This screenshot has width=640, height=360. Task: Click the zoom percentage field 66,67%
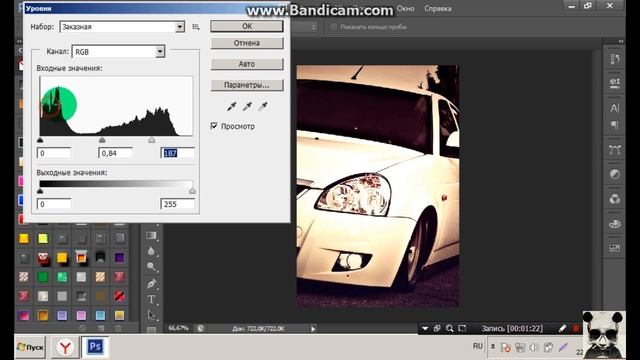pos(178,328)
